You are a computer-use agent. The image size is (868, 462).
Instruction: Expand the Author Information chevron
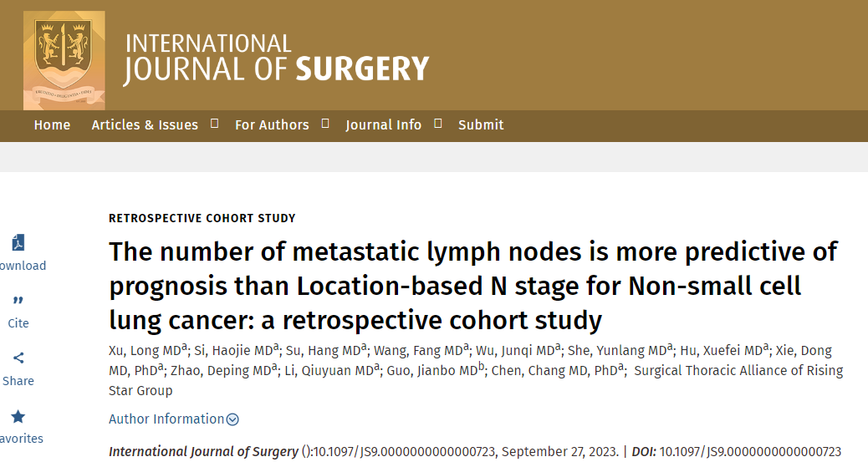tap(233, 419)
